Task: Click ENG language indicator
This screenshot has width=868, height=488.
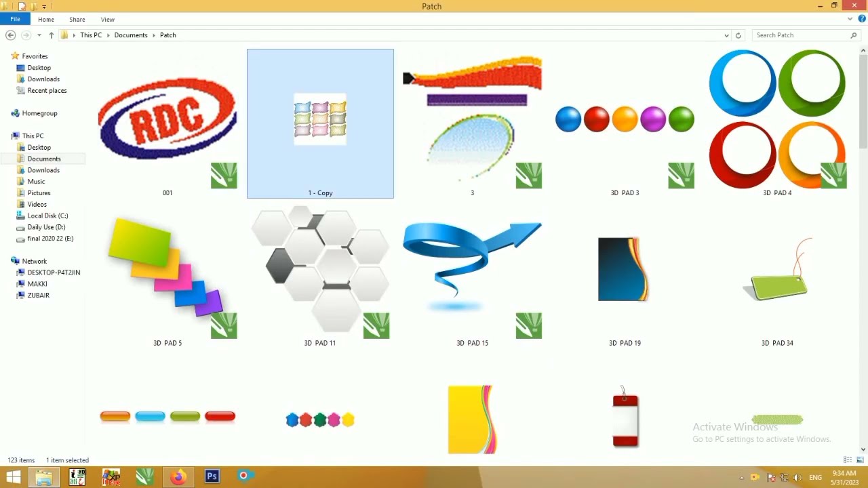Action: coord(816,478)
